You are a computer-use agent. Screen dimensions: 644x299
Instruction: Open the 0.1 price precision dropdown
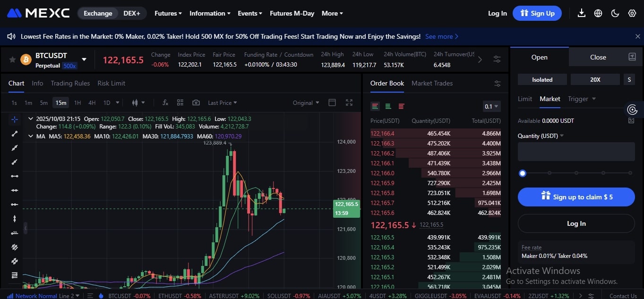pos(491,106)
